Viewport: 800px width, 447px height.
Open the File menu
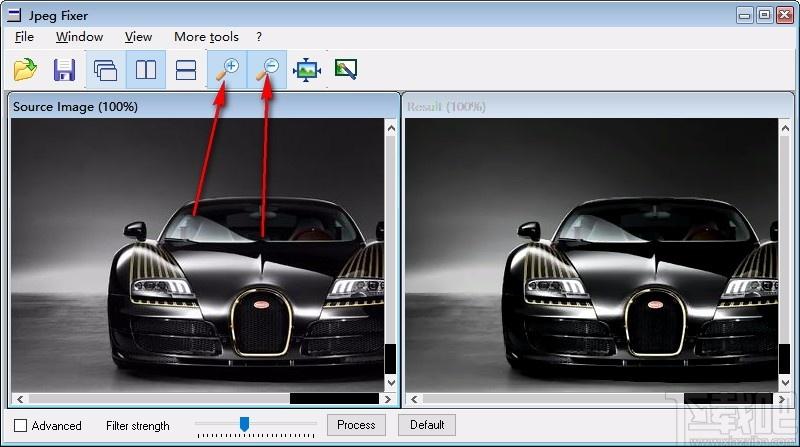(x=24, y=37)
